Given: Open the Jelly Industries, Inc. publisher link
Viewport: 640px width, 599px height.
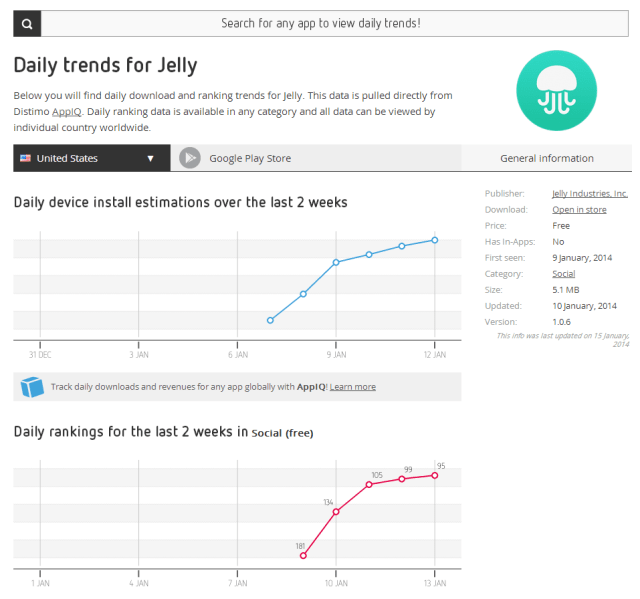Looking at the screenshot, I should click(x=590, y=193).
